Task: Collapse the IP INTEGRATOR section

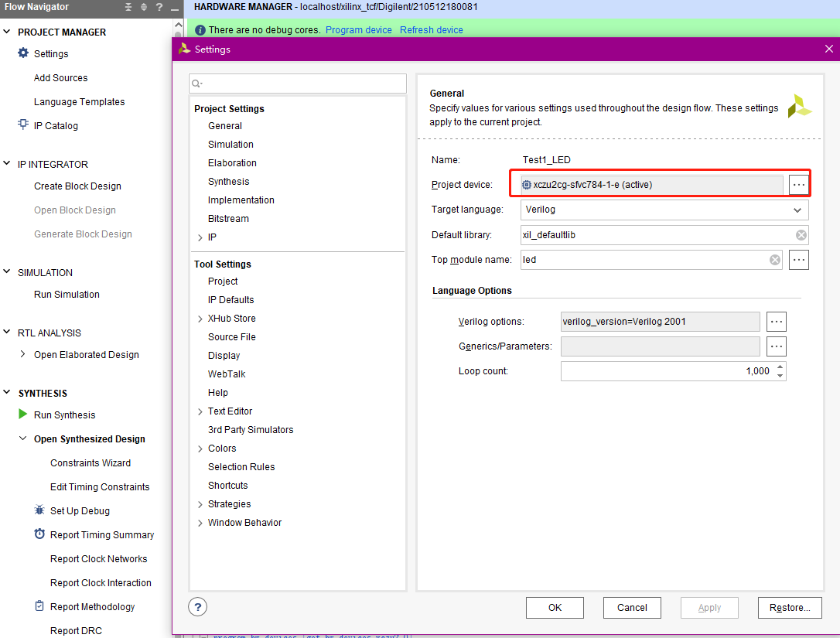Action: click(x=7, y=163)
